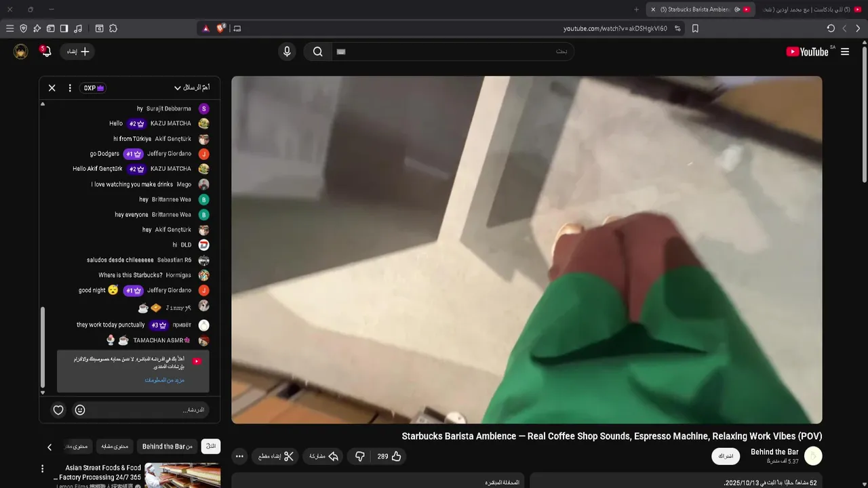Open the browser hamburger menu

[x=9, y=28]
